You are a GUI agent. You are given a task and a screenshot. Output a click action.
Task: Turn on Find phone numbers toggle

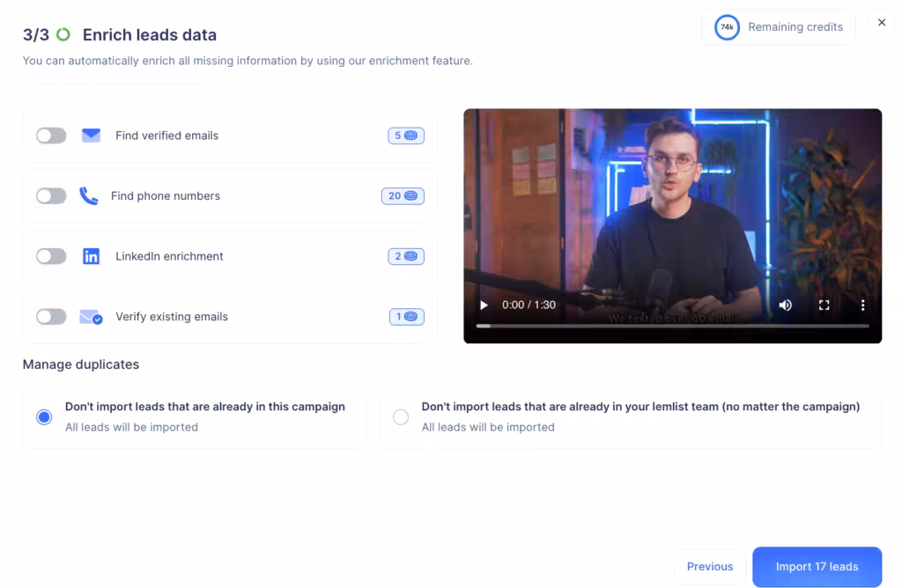coord(51,196)
